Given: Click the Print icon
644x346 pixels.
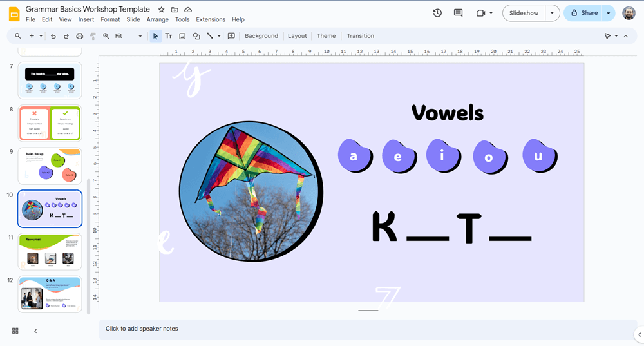Looking at the screenshot, I should click(79, 36).
